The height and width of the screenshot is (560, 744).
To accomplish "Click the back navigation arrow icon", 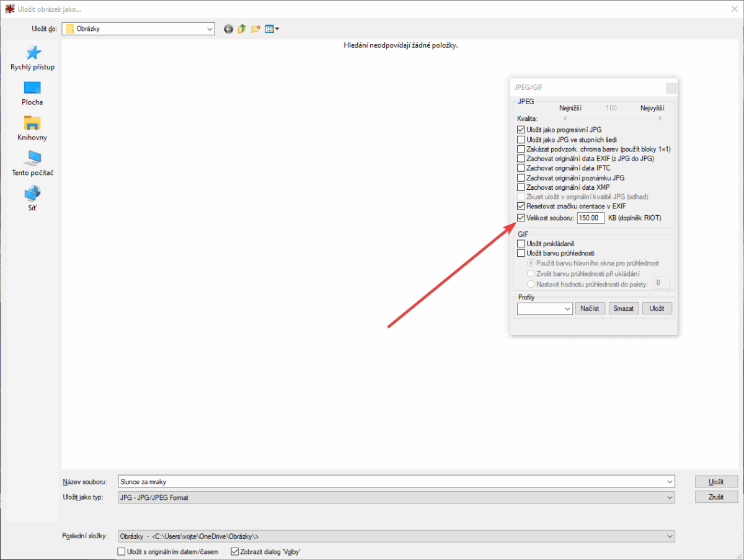I will (229, 29).
